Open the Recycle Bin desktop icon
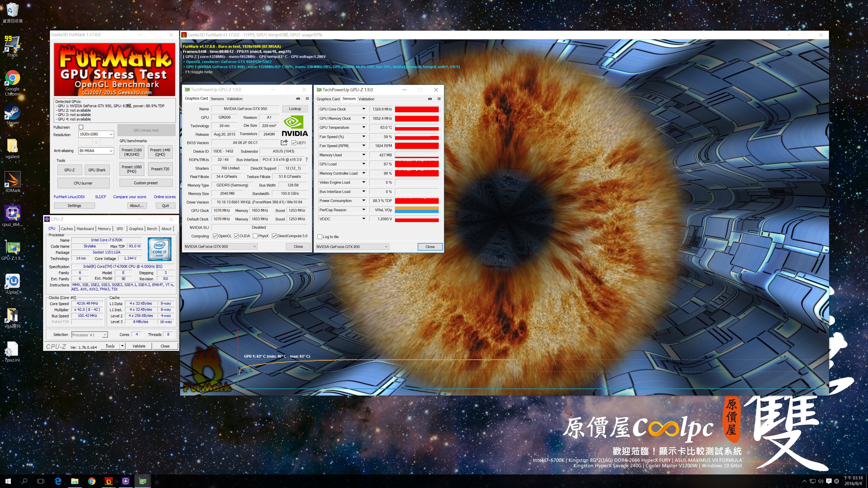 (x=12, y=13)
